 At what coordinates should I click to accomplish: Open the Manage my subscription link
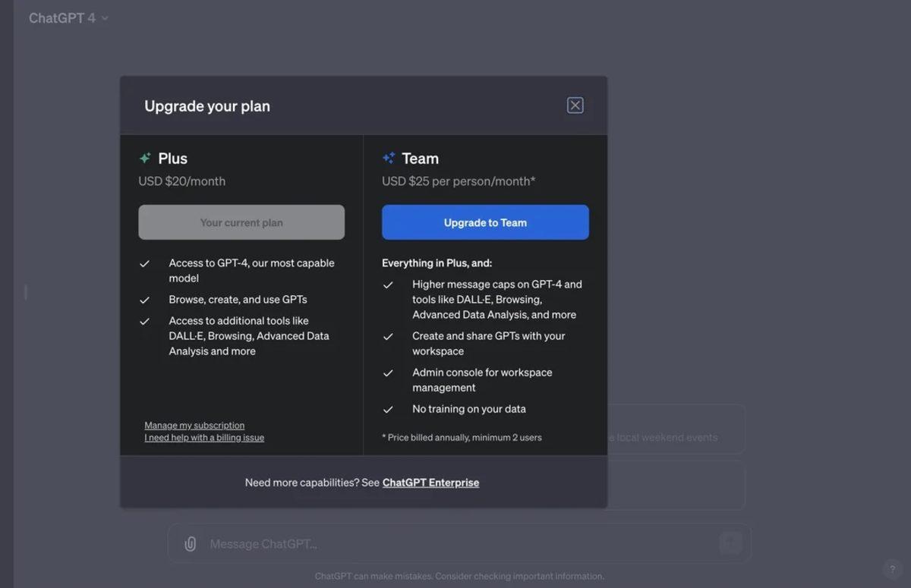(x=194, y=426)
